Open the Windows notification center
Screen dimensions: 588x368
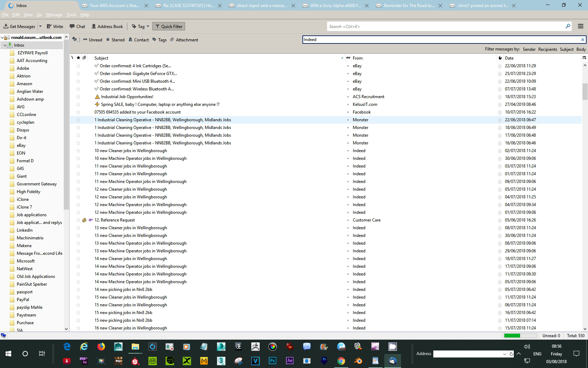pyautogui.click(x=576, y=354)
